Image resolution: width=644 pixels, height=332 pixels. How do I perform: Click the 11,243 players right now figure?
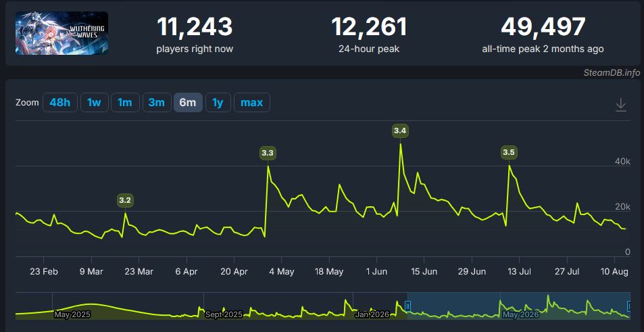point(195,26)
